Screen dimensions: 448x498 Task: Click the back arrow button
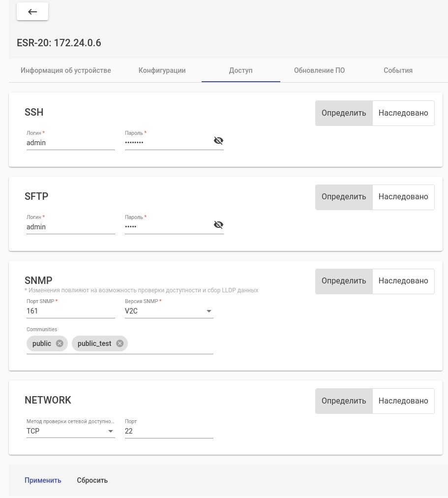coord(32,12)
